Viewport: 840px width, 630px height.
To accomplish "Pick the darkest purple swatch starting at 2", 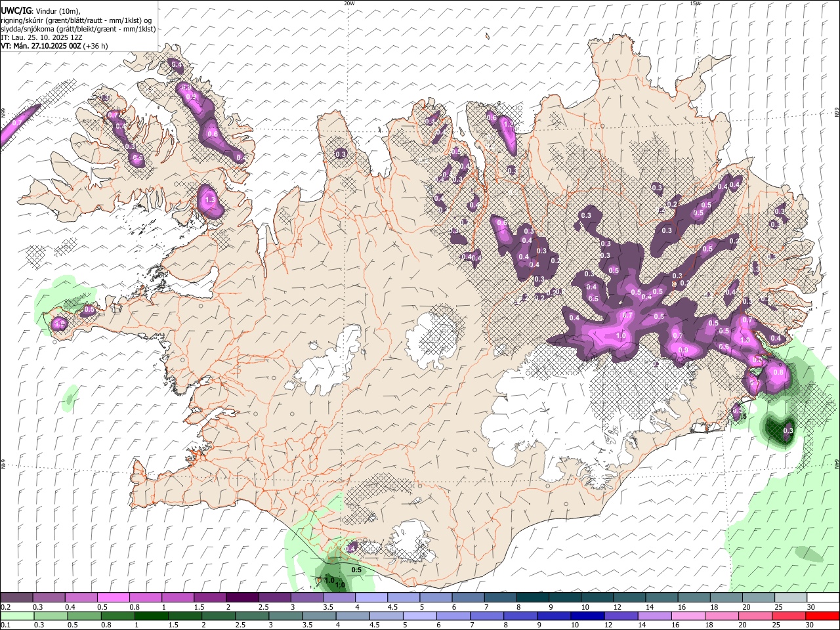I will [x=241, y=598].
